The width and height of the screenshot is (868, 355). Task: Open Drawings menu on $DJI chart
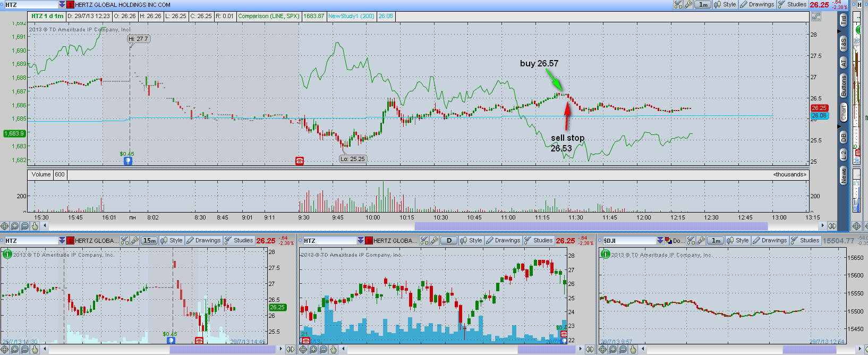[x=770, y=241]
